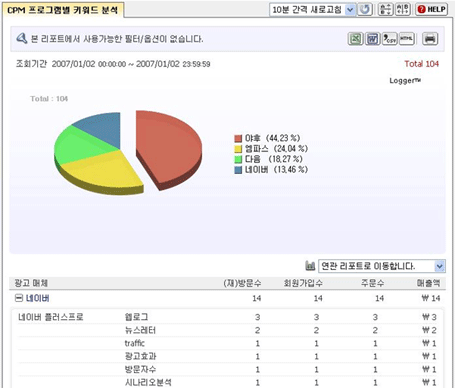
Task: Export report as HTML
Action: (x=407, y=39)
